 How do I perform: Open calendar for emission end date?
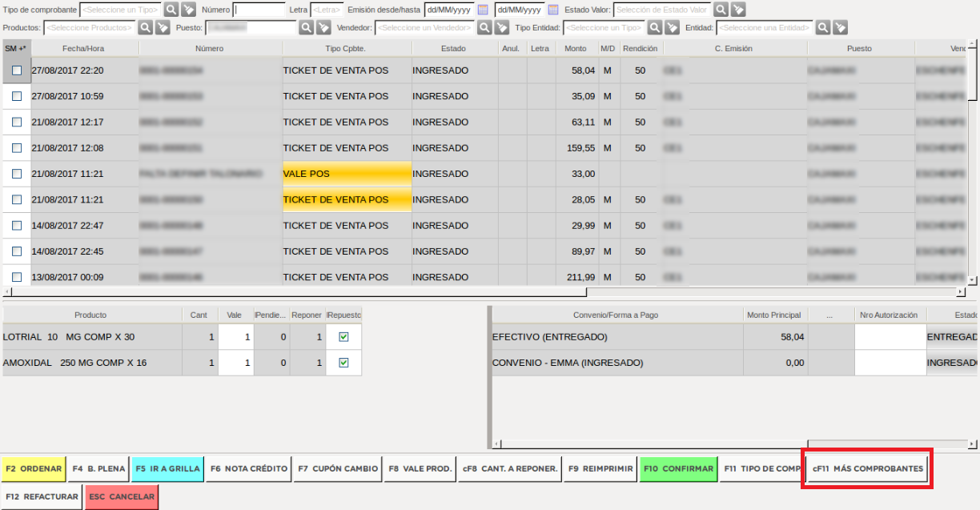pyautogui.click(x=552, y=10)
